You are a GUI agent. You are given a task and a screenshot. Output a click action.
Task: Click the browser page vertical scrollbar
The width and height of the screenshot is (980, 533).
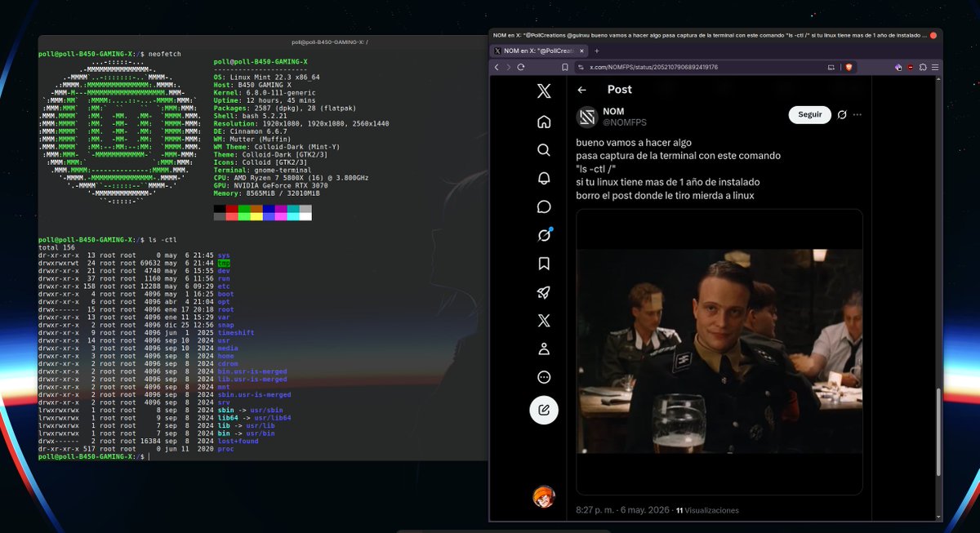(939, 433)
